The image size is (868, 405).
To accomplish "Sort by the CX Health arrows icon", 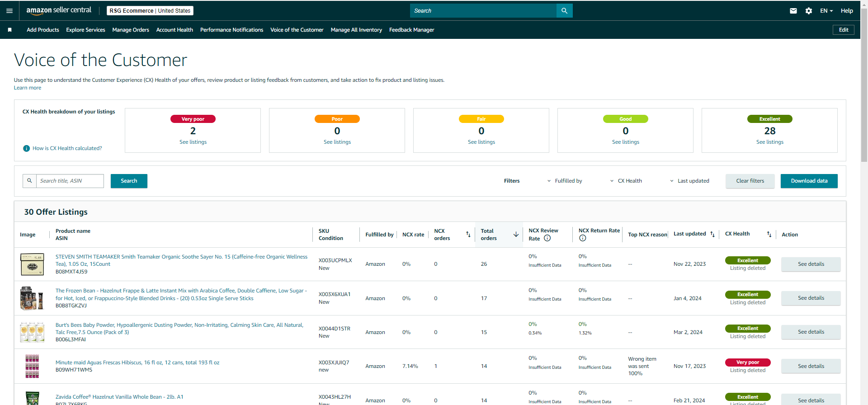I will click(x=769, y=234).
